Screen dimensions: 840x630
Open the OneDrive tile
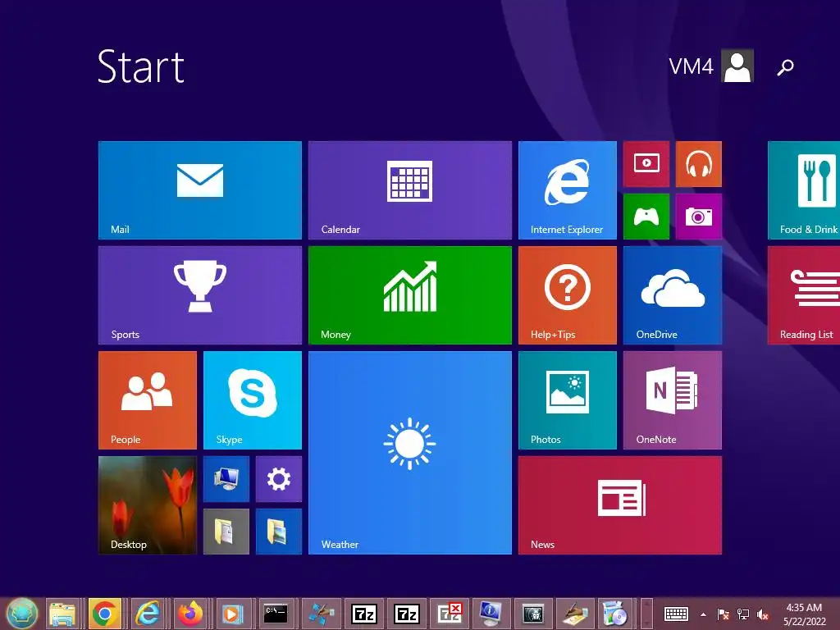point(673,295)
